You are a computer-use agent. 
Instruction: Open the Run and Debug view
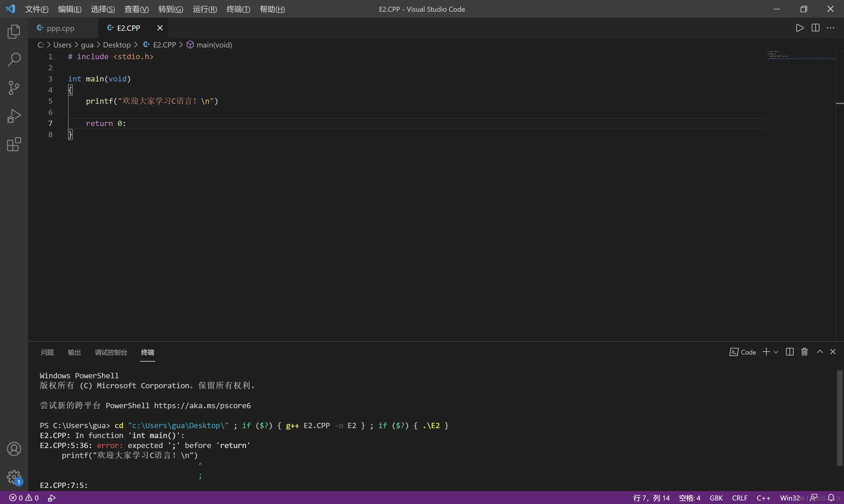tap(14, 116)
